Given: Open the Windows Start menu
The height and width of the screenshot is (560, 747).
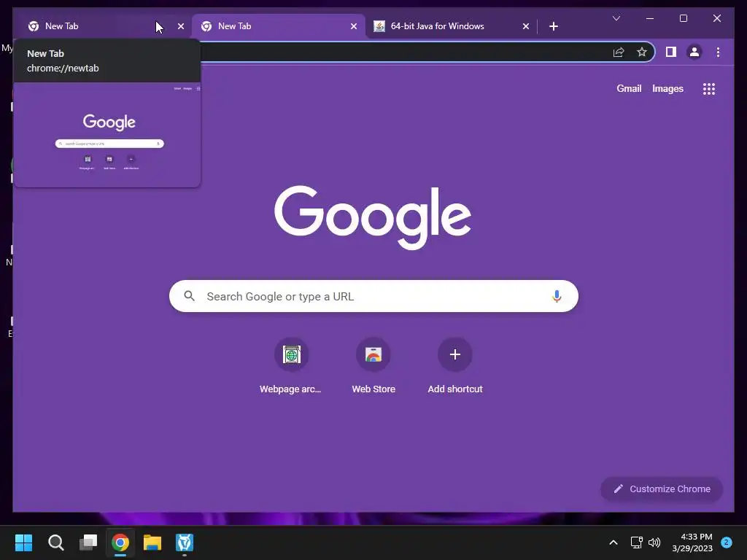Looking at the screenshot, I should (23, 542).
